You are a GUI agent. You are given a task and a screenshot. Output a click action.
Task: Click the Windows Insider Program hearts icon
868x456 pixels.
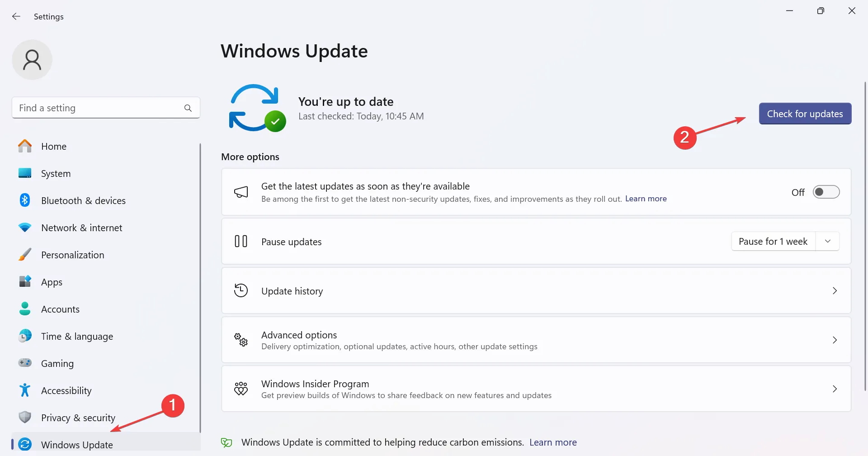(x=241, y=389)
